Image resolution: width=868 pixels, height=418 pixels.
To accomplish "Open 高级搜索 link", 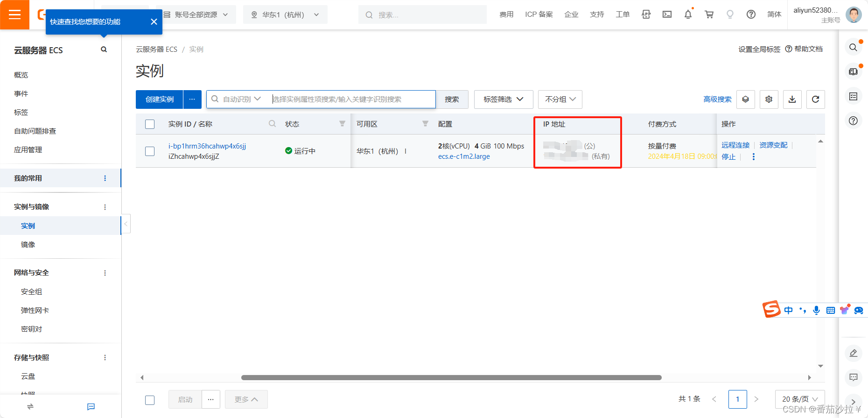I will coord(717,99).
